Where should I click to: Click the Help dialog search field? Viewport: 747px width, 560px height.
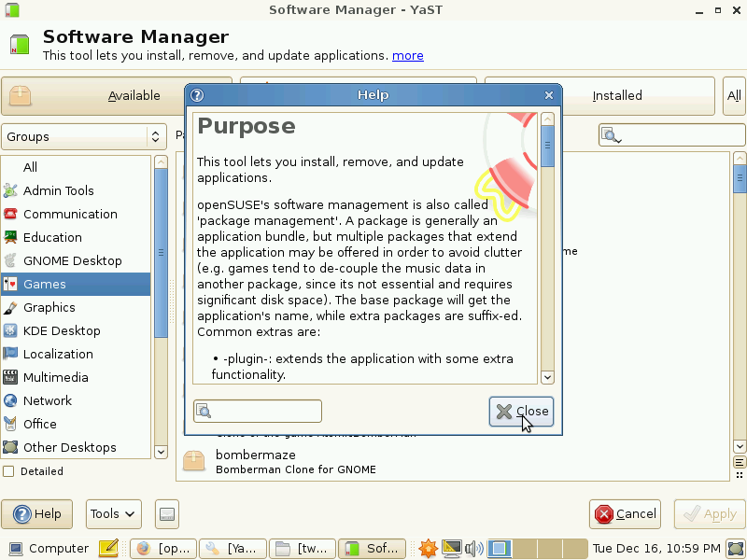coord(258,411)
